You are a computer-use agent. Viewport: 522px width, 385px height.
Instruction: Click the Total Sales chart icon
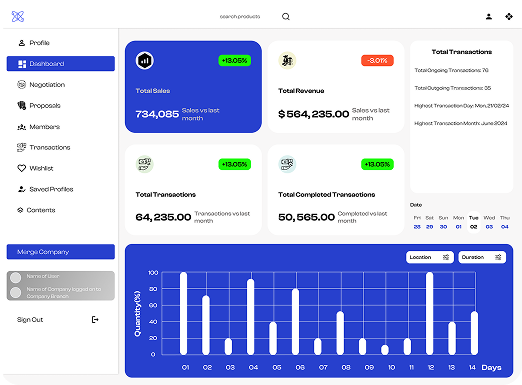[145, 61]
